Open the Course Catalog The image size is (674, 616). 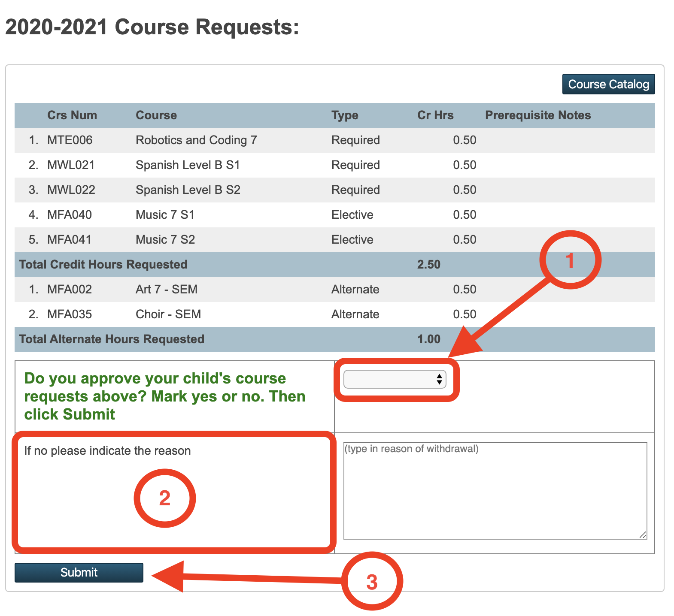tap(608, 84)
